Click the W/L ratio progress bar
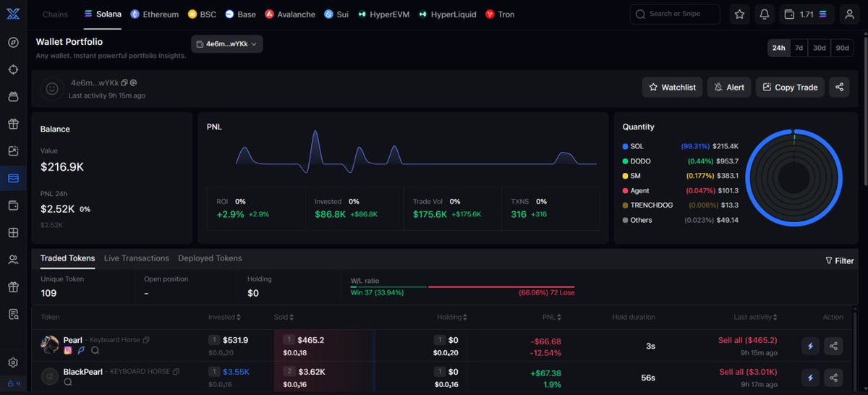 click(463, 287)
